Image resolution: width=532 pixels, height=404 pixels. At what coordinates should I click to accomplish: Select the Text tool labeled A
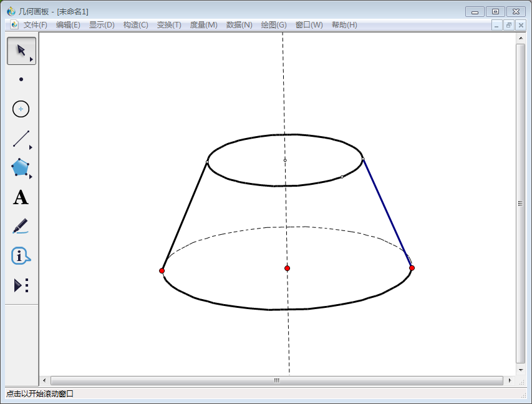tap(21, 198)
